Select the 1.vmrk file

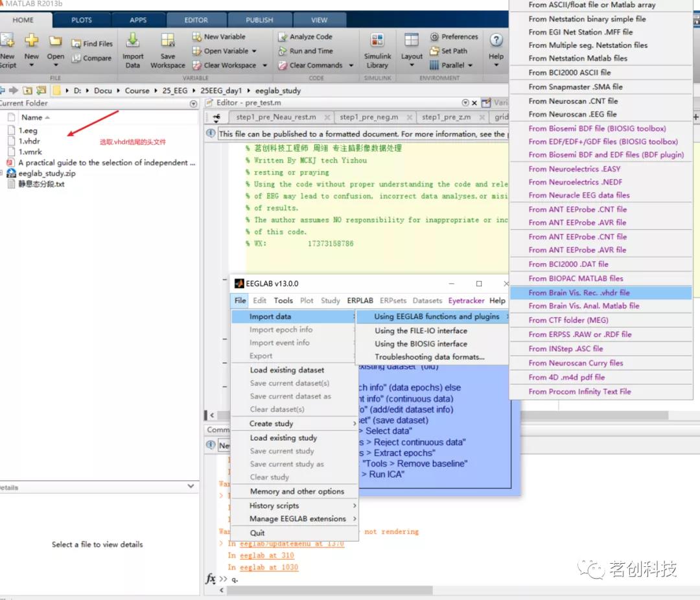click(30, 152)
